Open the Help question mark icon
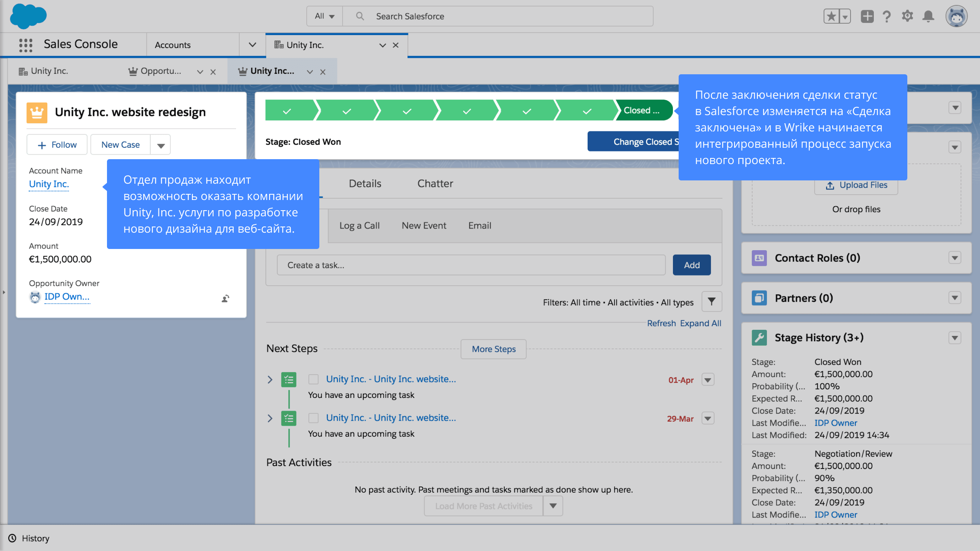This screenshot has height=551, width=980. click(x=886, y=16)
